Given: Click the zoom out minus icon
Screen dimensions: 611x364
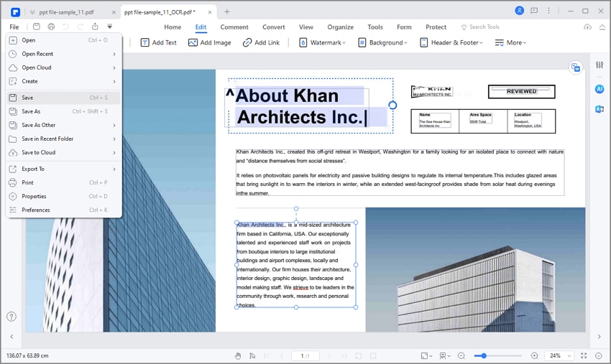Looking at the screenshot, I should tap(461, 355).
